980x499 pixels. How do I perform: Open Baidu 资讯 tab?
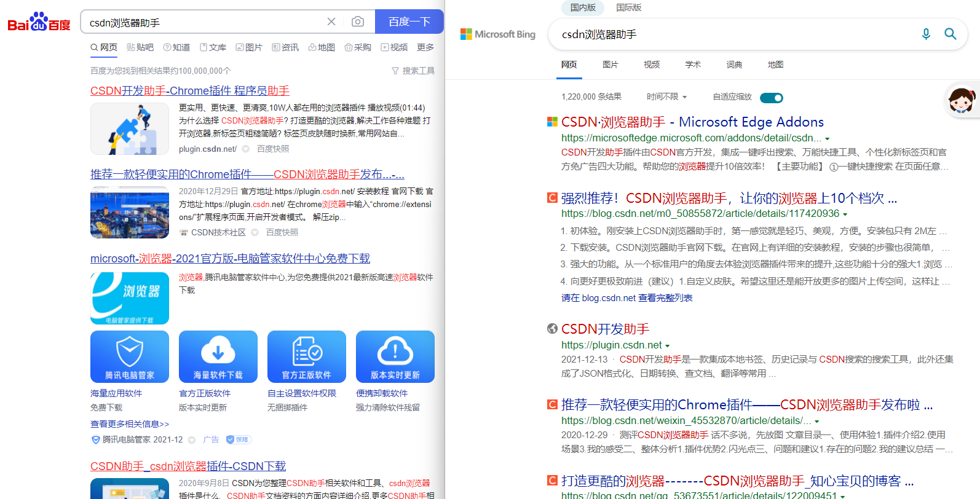[285, 47]
